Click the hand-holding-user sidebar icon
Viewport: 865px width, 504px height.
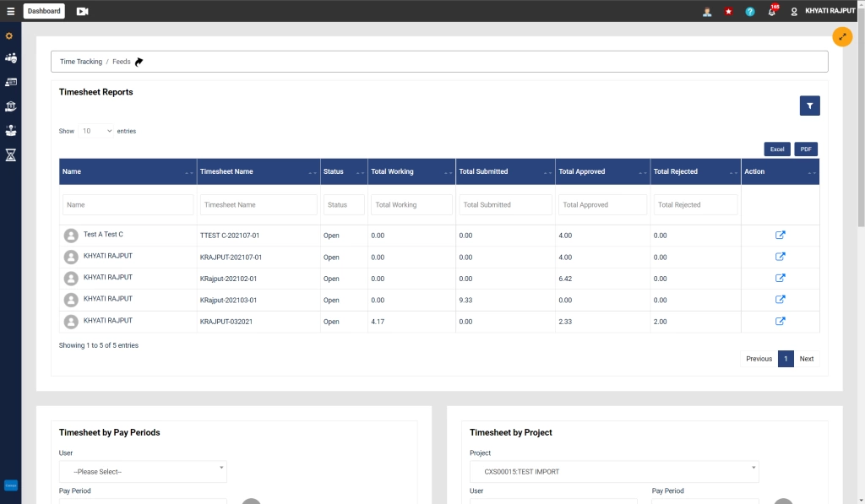[10, 130]
